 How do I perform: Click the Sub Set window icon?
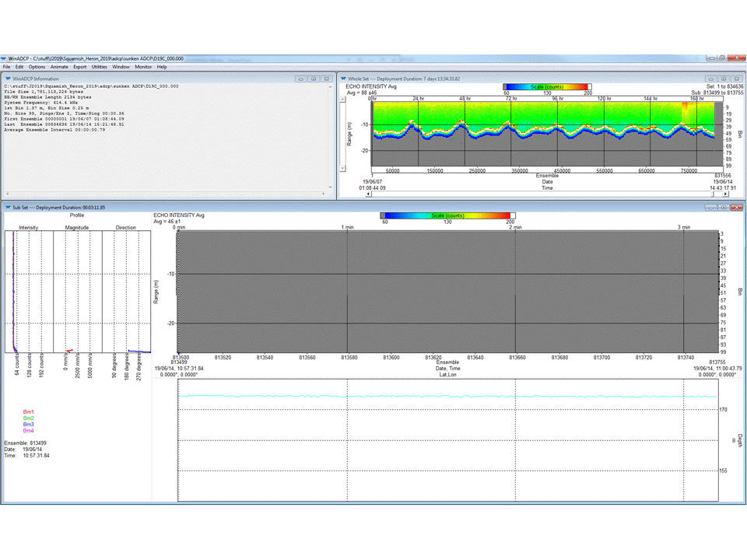(x=8, y=208)
